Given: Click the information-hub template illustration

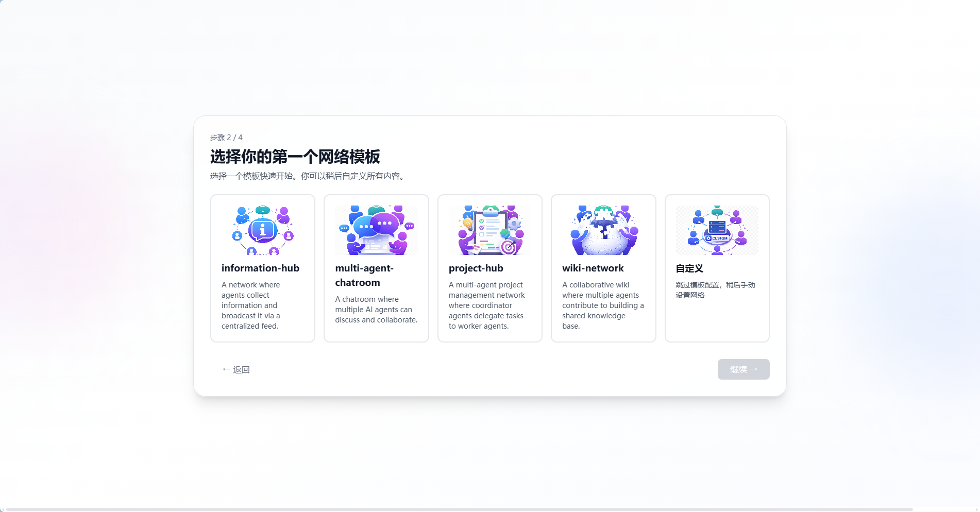Looking at the screenshot, I should (x=263, y=230).
